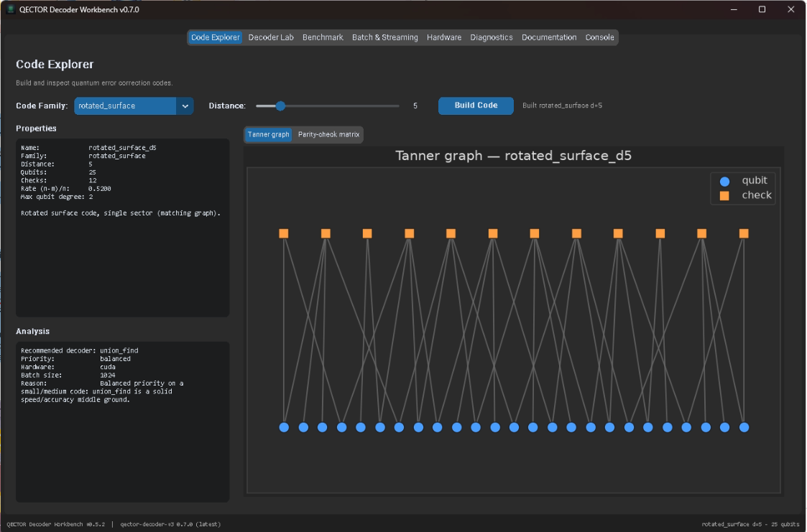The width and height of the screenshot is (807, 532).
Task: Click the orange check legend marker
Action: 724,196
